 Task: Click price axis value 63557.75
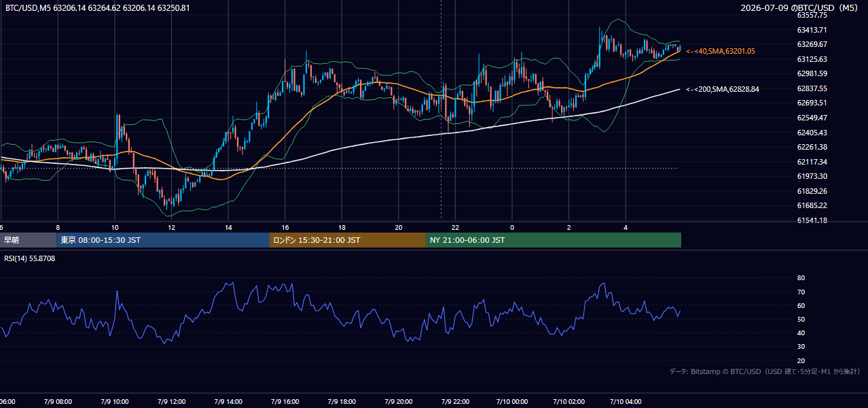coord(812,15)
